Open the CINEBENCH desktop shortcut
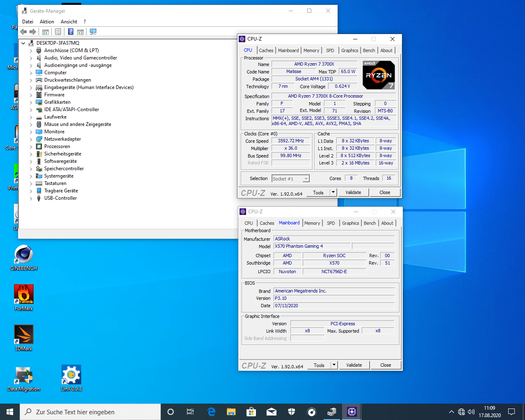Image resolution: width=525 pixels, height=420 pixels. (24, 258)
